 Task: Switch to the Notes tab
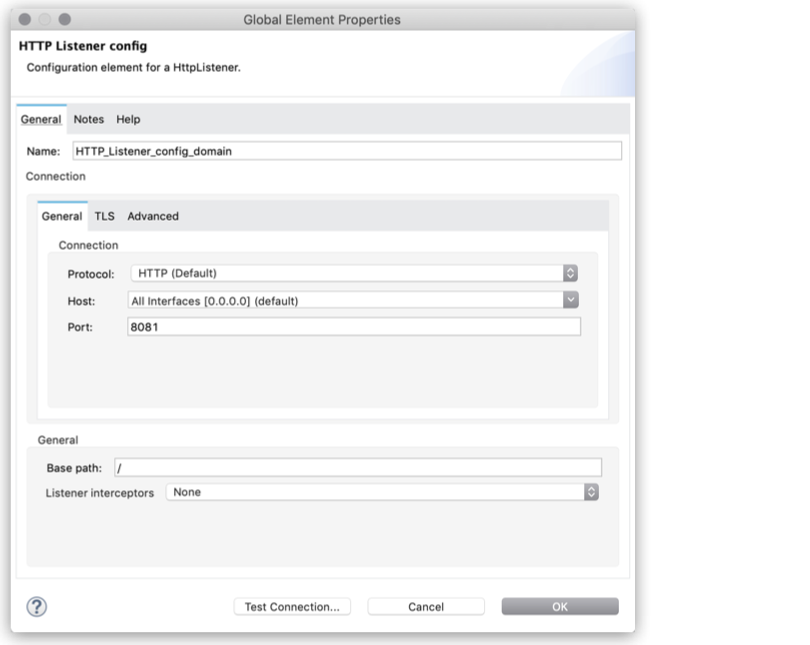[x=88, y=119]
